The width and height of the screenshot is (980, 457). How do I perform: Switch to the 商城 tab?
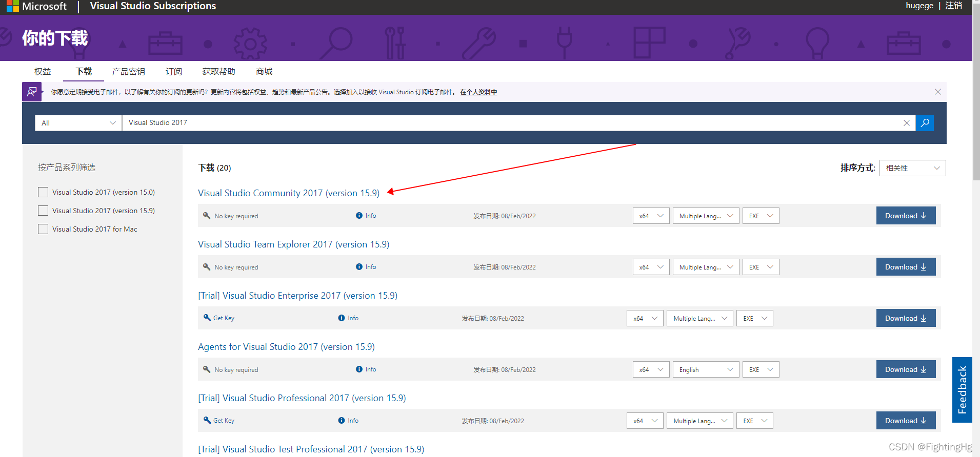tap(264, 71)
